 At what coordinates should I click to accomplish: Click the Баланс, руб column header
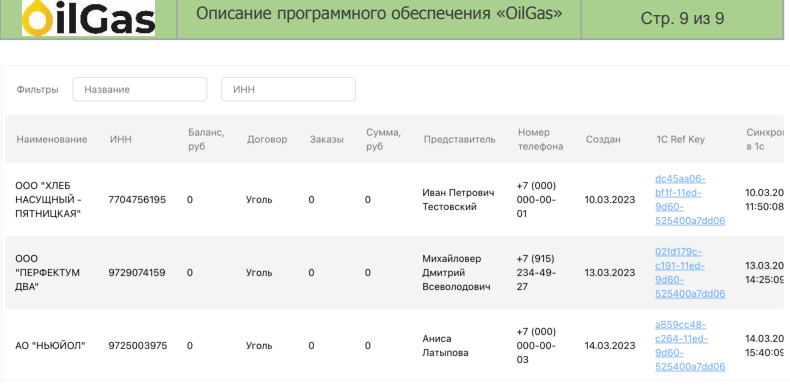click(207, 139)
